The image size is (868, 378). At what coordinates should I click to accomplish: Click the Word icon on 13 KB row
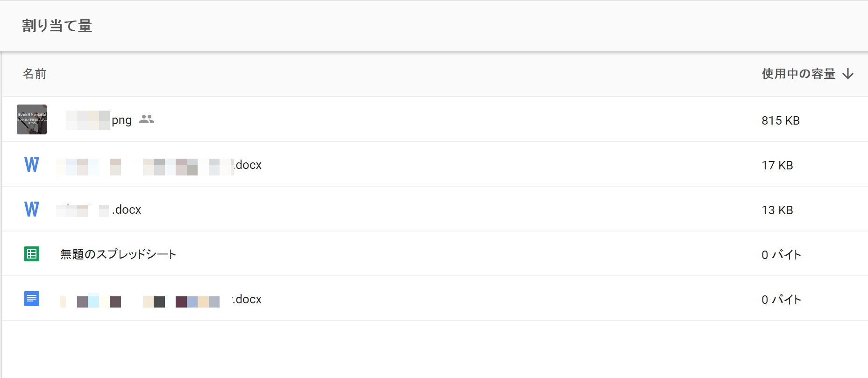[x=32, y=209]
